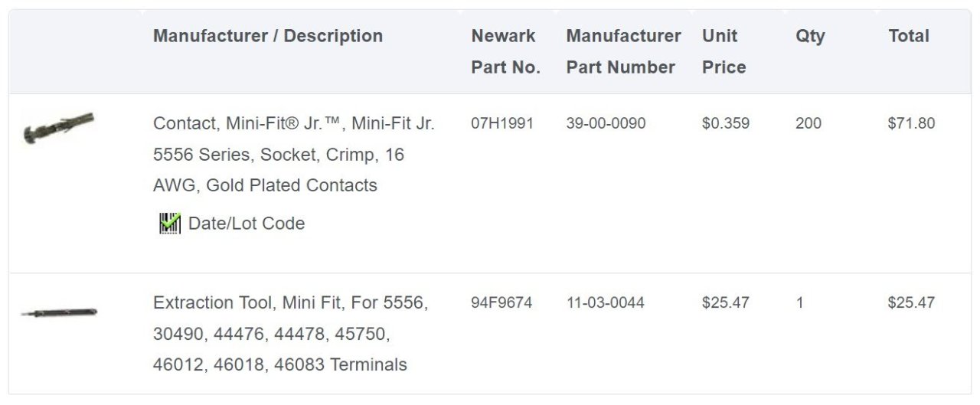The image size is (980, 405).
Task: Open the Mini-Fit Jr. contact product thumbnail
Action: click(58, 128)
